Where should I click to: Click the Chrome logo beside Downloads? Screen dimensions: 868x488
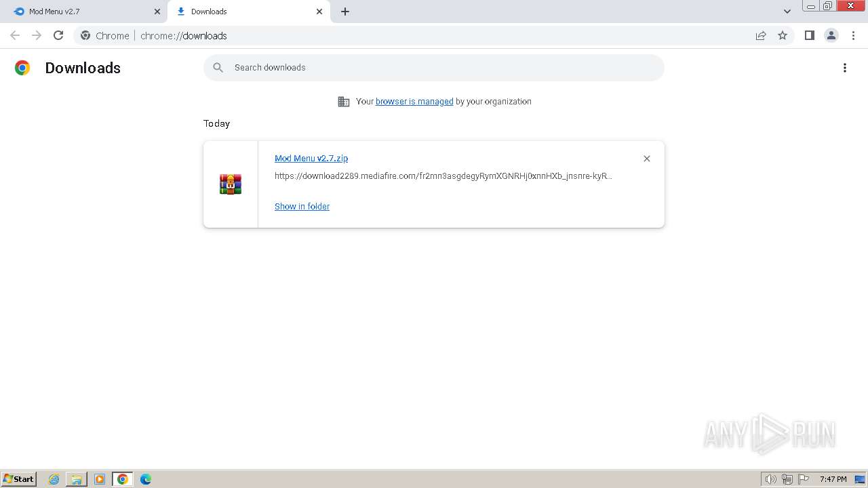(x=22, y=68)
